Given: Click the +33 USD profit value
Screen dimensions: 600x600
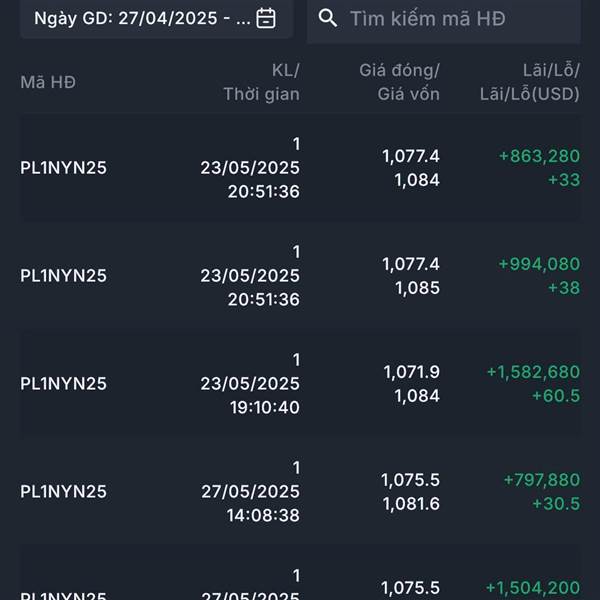Looking at the screenshot, I should click(564, 180).
